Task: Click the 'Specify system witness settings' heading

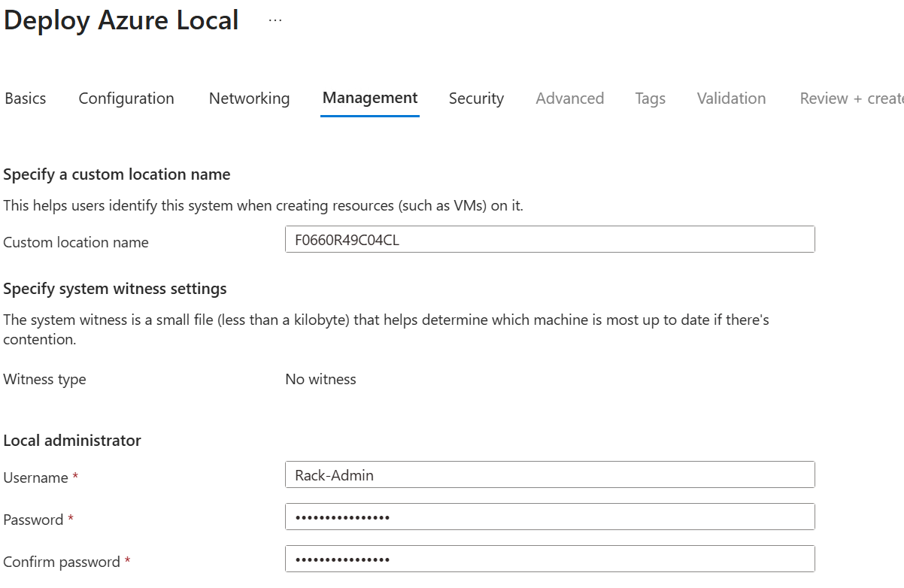Action: (115, 289)
